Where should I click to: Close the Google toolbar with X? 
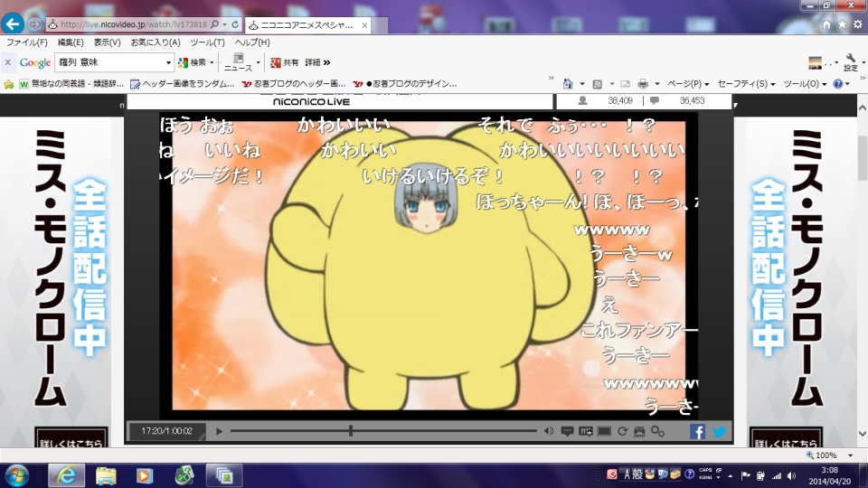[8, 62]
